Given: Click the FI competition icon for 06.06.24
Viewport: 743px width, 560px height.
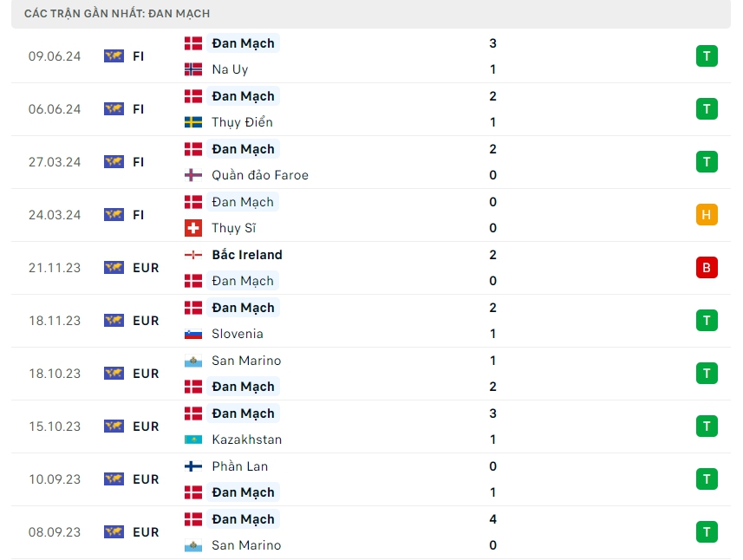Looking at the screenshot, I should click(x=114, y=109).
